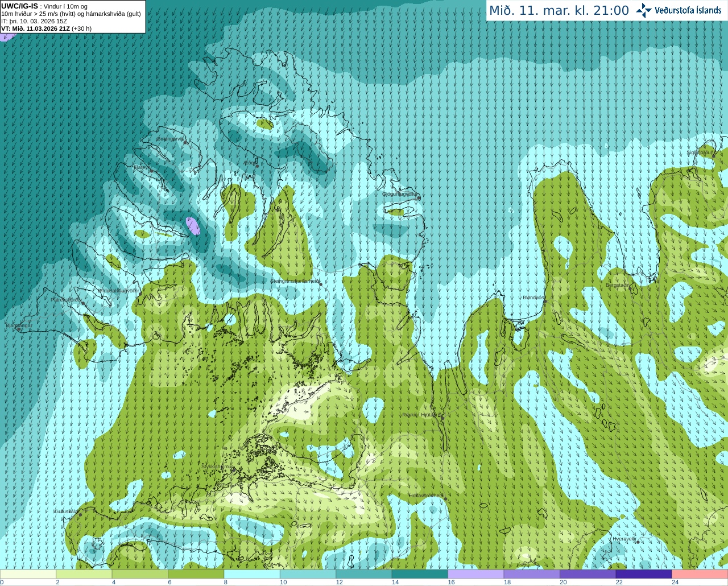Screen dimensions: 728x586
Task: Click the 16–18 m/s legend swatch
Action: tap(476, 574)
